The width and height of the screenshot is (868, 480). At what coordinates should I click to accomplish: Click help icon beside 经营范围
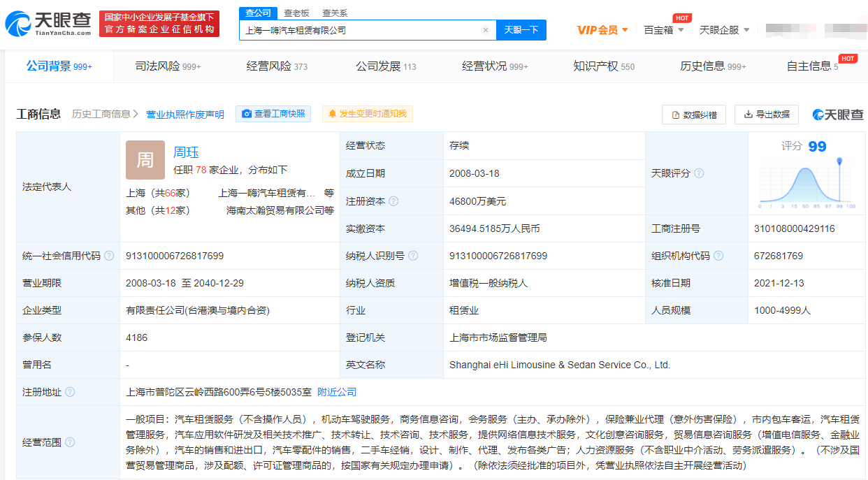[x=70, y=442]
